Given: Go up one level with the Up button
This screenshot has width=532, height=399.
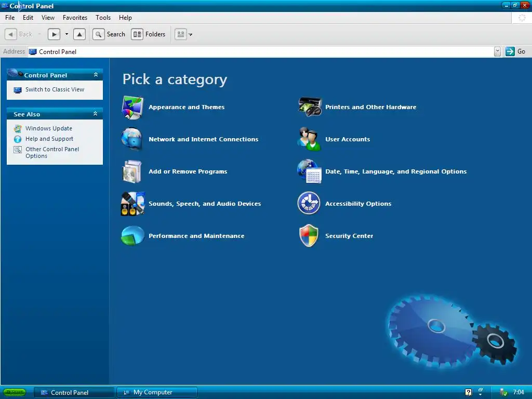Looking at the screenshot, I should pos(79,34).
